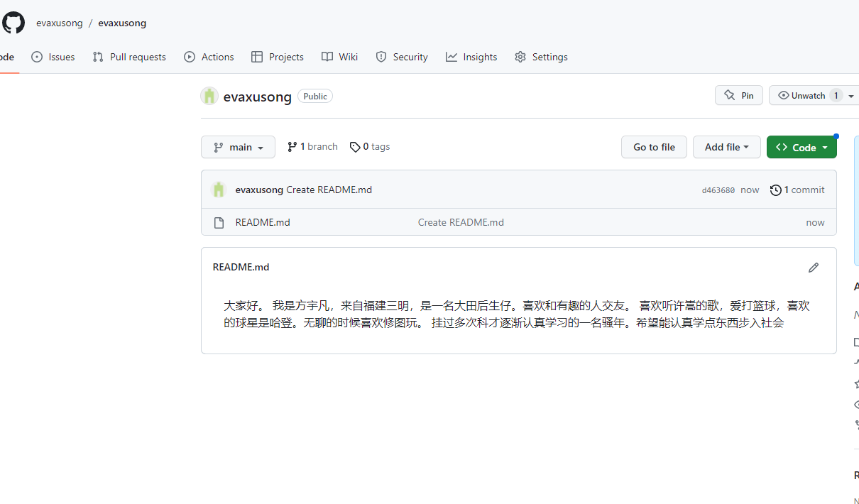View the 0 tags link
859x504 pixels.
pyautogui.click(x=370, y=146)
